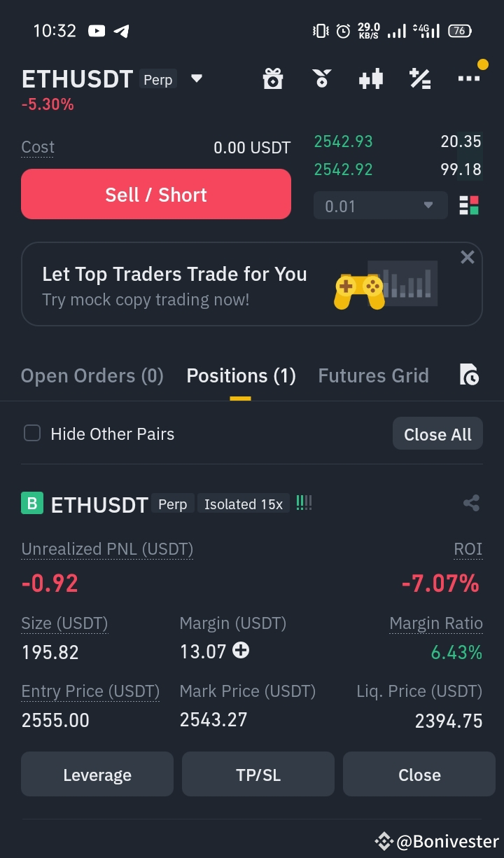Screen dimensions: 504x858
Task: Tick the Hide Other Pairs checkbox
Action: pos(32,433)
